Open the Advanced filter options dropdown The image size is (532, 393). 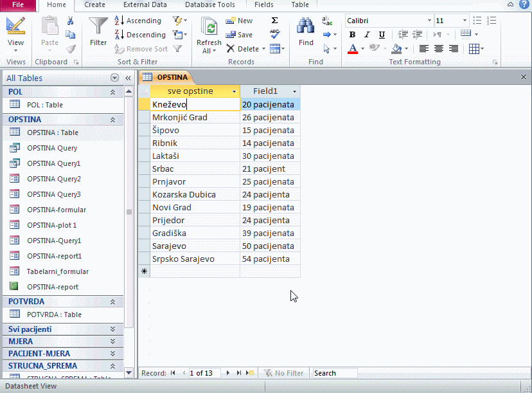click(179, 34)
